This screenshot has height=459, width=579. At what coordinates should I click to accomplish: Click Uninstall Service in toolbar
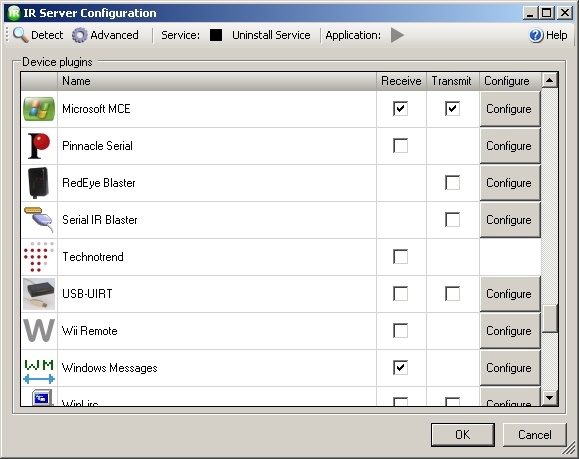click(271, 35)
